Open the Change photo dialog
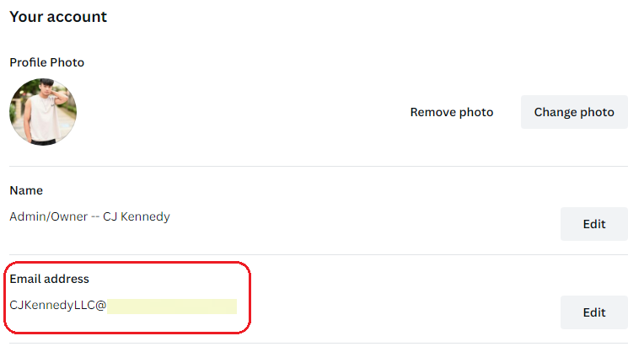The image size is (644, 352). point(574,112)
